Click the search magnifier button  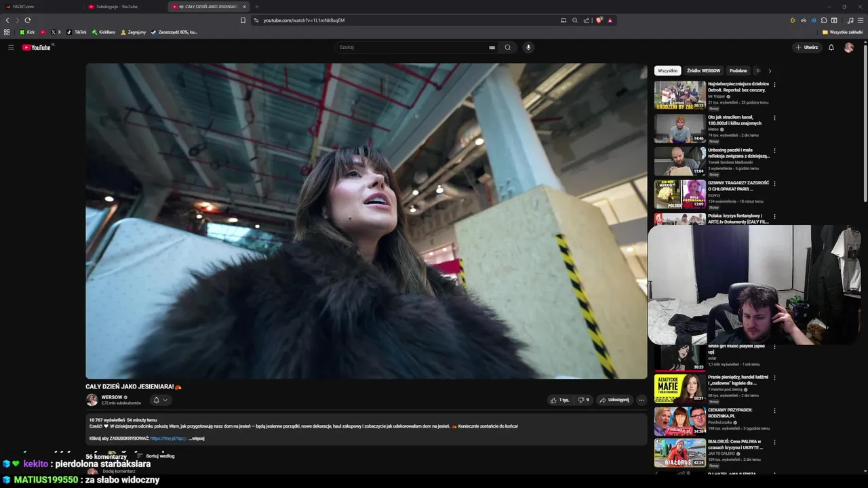(507, 47)
